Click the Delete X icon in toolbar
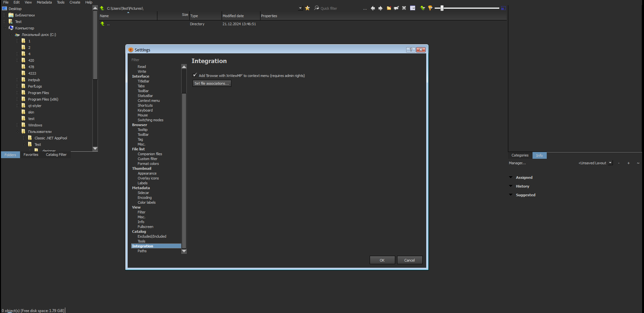This screenshot has height=313, width=644. tap(404, 8)
